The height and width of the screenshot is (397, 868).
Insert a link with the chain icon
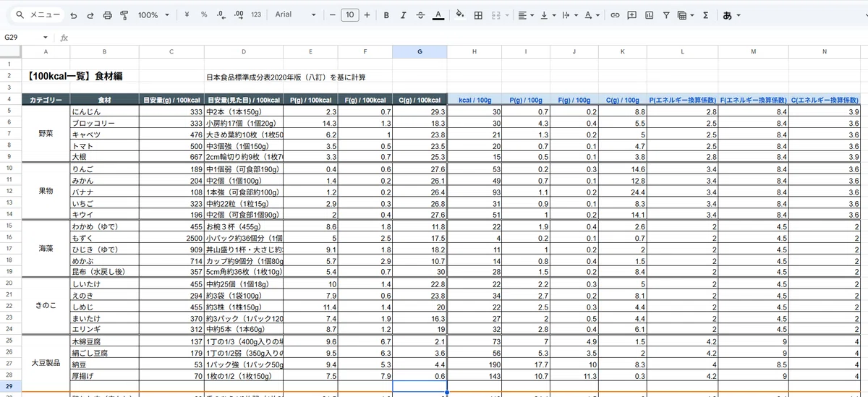(x=615, y=14)
